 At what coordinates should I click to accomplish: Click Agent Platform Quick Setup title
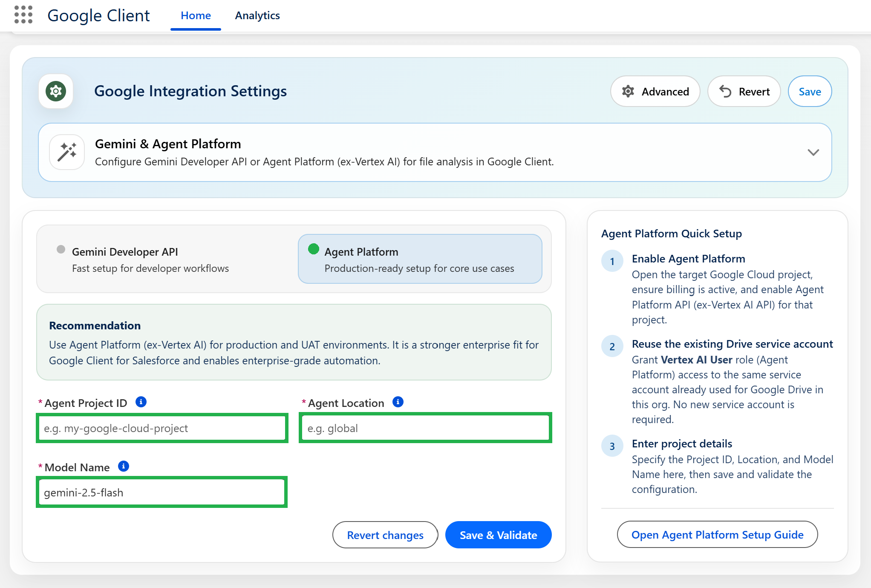click(x=672, y=233)
